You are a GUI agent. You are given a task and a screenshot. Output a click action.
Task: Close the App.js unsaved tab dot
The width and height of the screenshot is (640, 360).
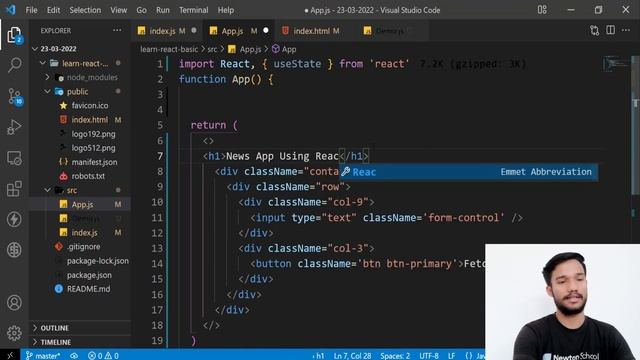[x=266, y=30]
